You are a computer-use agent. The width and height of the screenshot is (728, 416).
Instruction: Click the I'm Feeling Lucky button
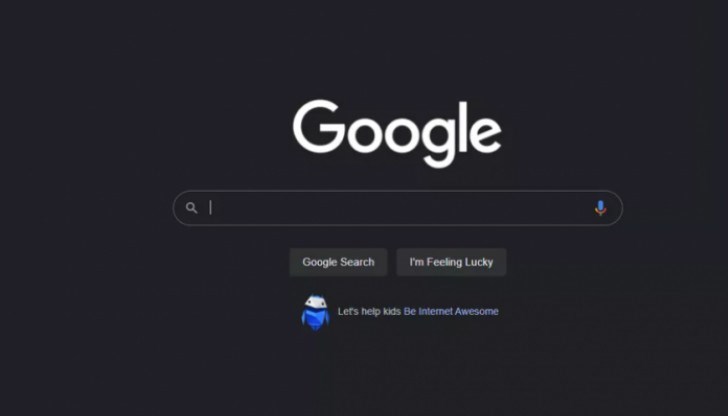pos(451,262)
